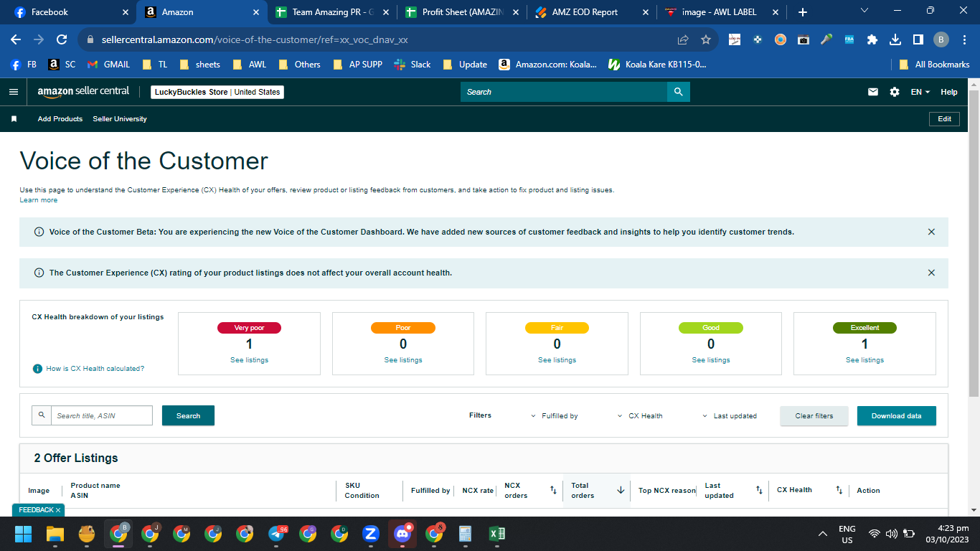Open the Windows Start menu

pyautogui.click(x=24, y=534)
